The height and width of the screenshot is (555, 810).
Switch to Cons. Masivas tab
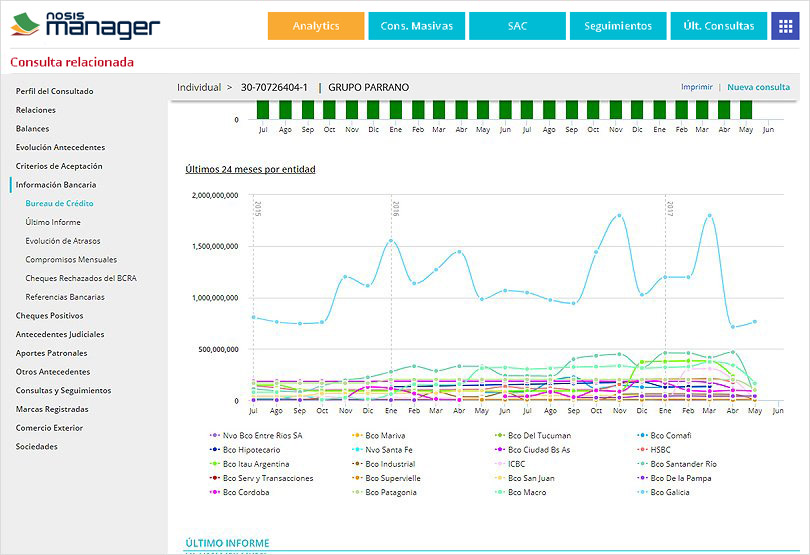[x=416, y=26]
